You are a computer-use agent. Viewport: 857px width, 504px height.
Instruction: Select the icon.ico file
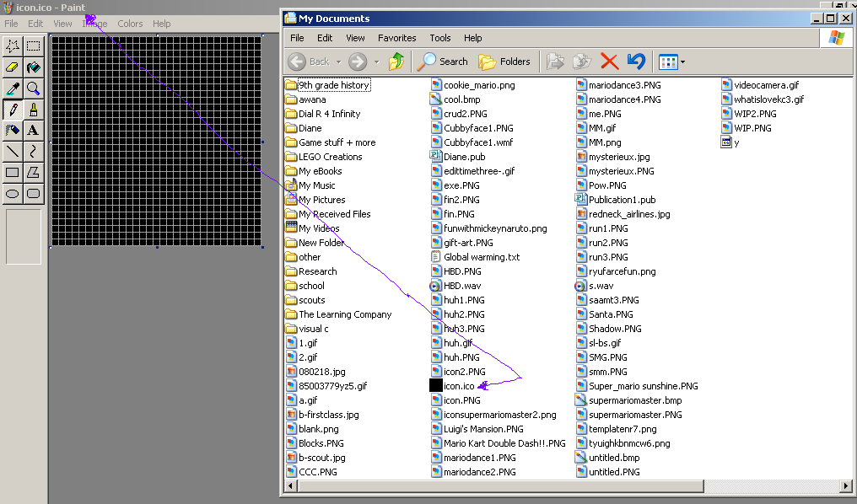click(458, 386)
